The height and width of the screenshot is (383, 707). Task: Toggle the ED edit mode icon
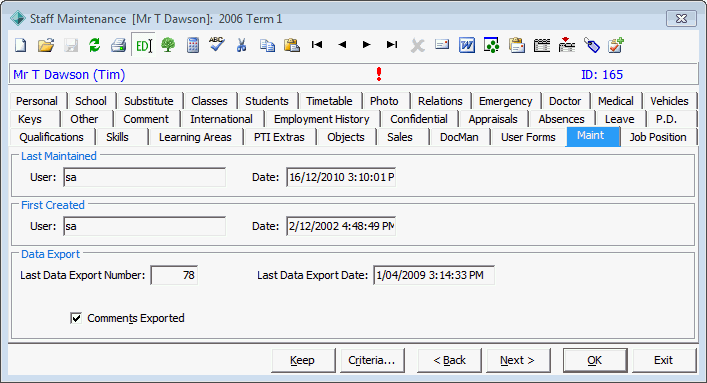pos(143,45)
